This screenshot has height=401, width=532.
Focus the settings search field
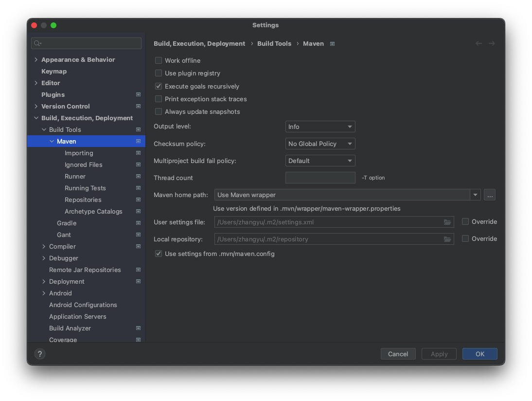click(86, 43)
